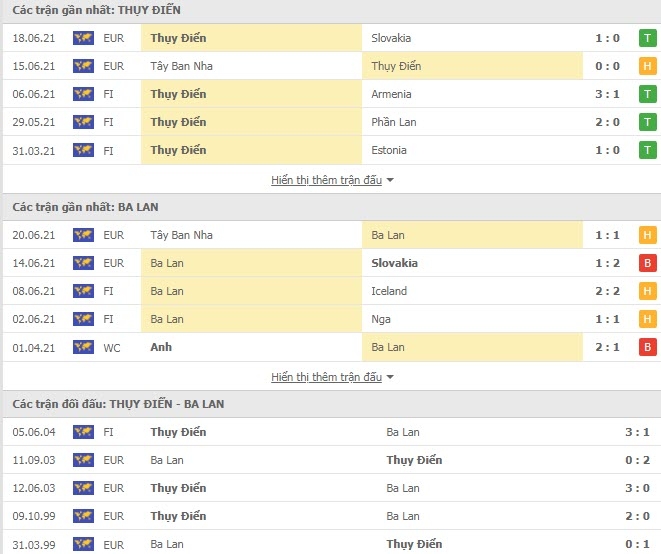Viewport: 661px width, 554px height.
Task: Click the Slovakia team name in the 14.06.21 row
Action: coord(394,263)
